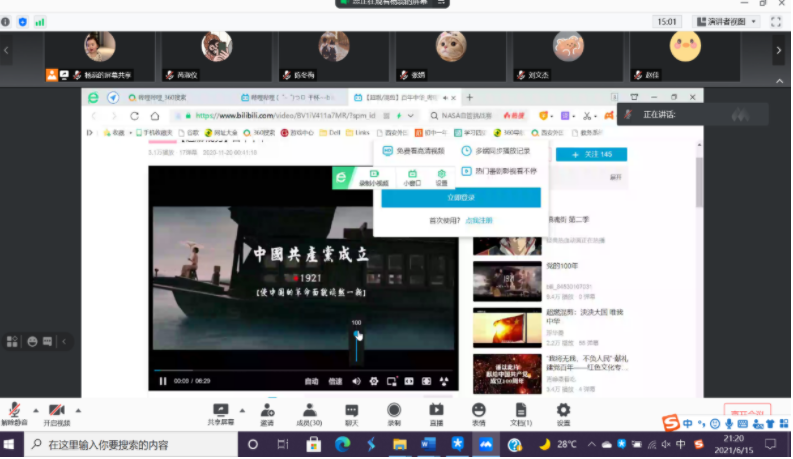Screen dimensions: 793x459
Task: Click the blue 立即登录 login button
Action: point(460,198)
